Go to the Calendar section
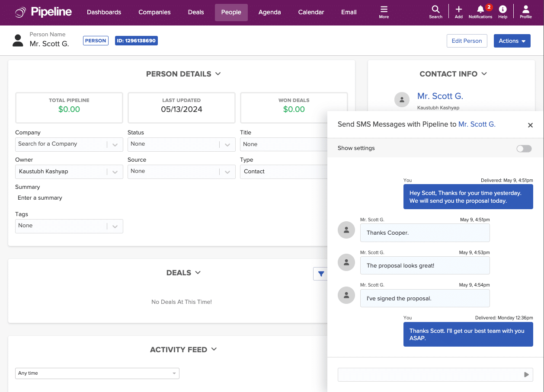Image resolution: width=544 pixels, height=392 pixels. pyautogui.click(x=310, y=12)
